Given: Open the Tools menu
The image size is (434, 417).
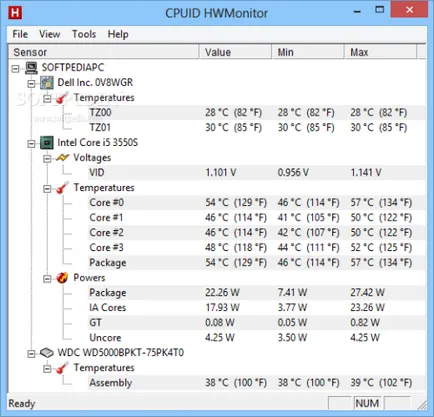Looking at the screenshot, I should pyautogui.click(x=84, y=34).
